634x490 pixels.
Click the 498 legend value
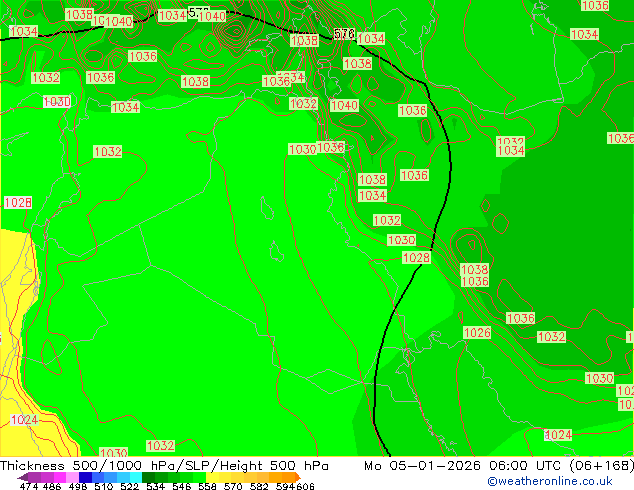[78, 486]
